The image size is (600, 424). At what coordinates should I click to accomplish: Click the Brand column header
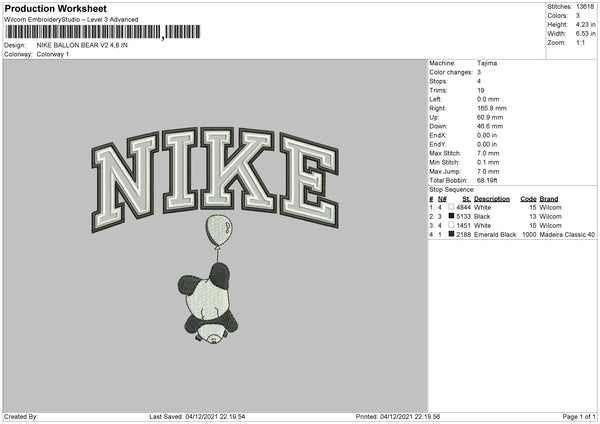coord(549,199)
